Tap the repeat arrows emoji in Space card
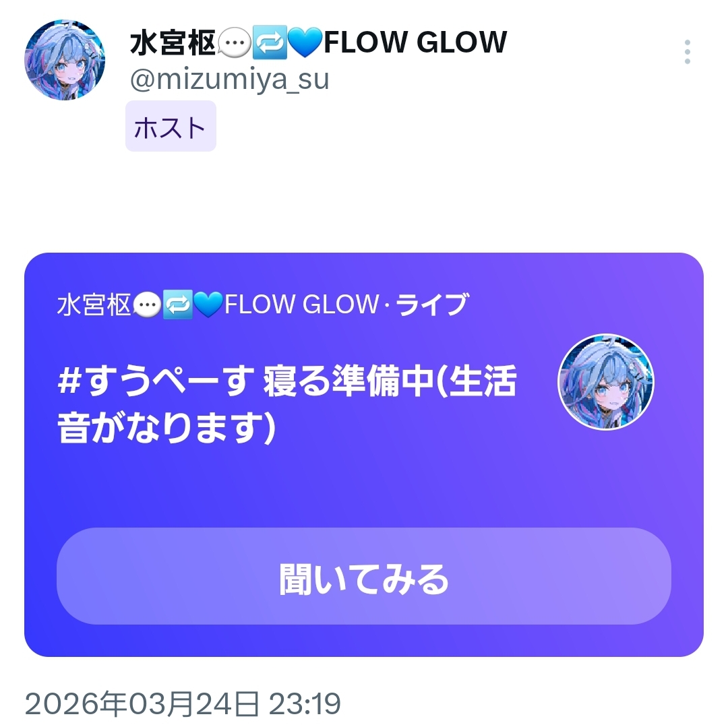The width and height of the screenshot is (728, 727). pyautogui.click(x=177, y=305)
